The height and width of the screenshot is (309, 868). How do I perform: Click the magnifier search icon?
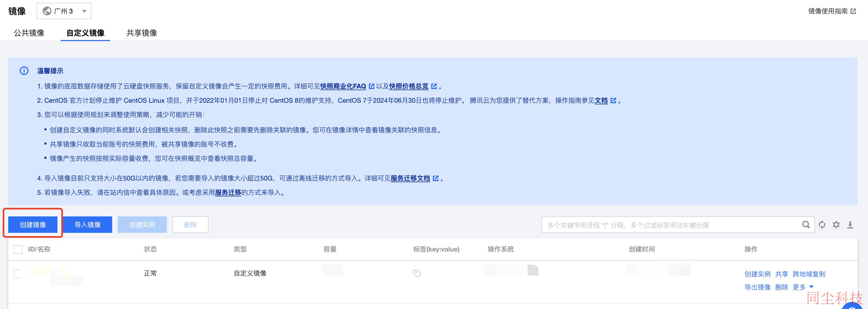tap(806, 225)
